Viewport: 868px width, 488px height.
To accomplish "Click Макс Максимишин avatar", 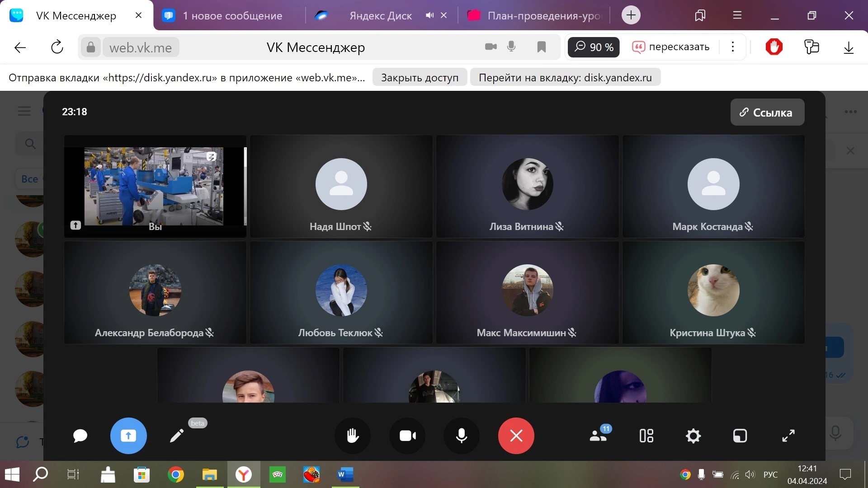I will point(528,290).
